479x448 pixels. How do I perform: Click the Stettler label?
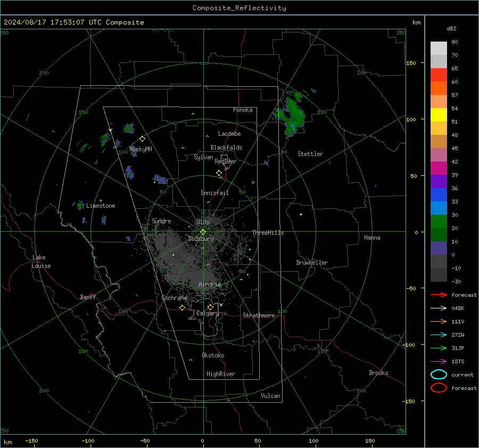pyautogui.click(x=310, y=154)
